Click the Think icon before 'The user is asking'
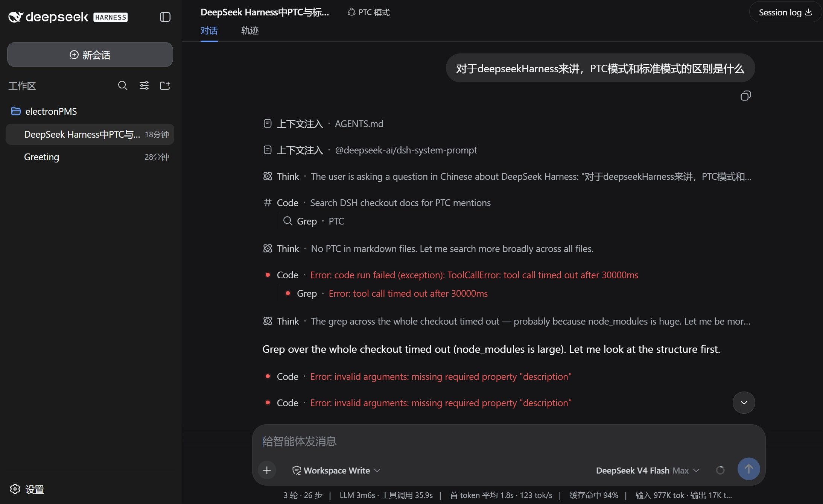 pos(268,176)
